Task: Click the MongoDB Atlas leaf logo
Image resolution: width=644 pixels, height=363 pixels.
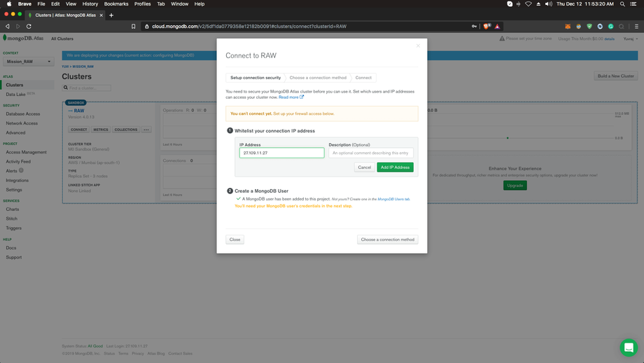Action: [x=6, y=38]
